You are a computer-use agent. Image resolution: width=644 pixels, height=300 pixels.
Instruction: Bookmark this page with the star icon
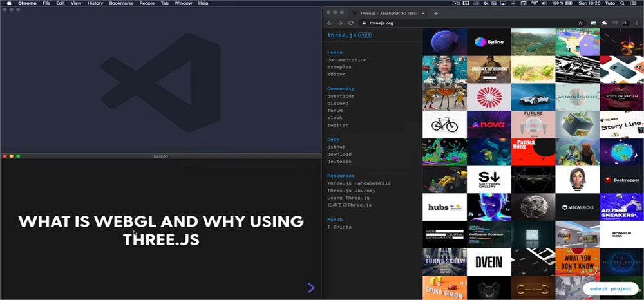[580, 23]
